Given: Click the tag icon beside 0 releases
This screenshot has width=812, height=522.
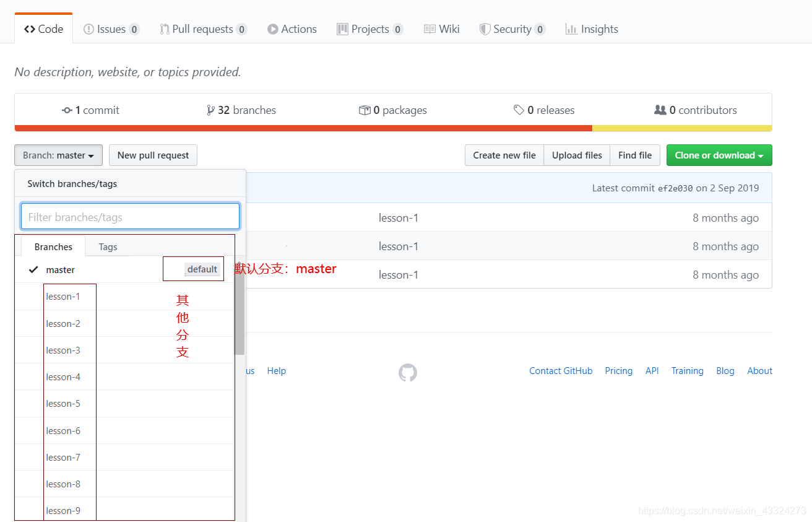Looking at the screenshot, I should pos(519,110).
